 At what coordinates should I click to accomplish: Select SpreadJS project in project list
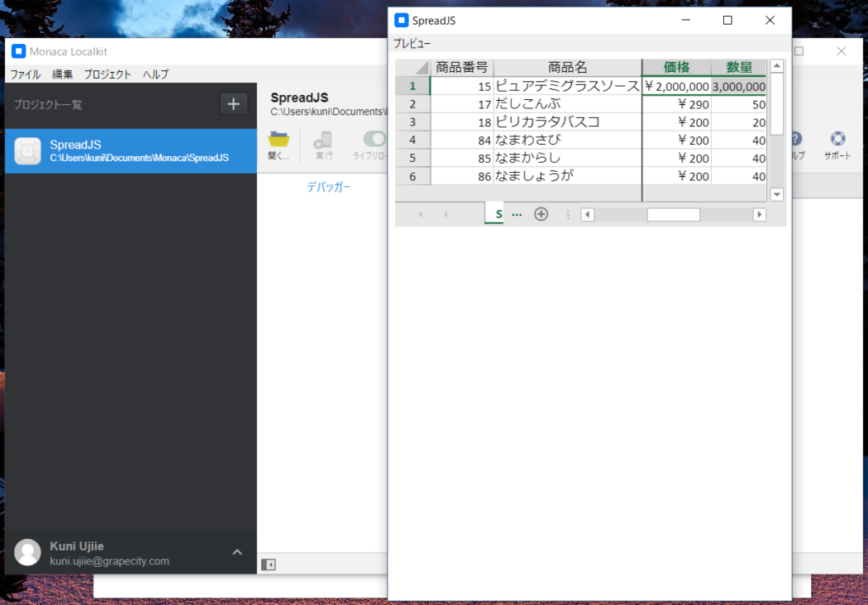pos(131,151)
